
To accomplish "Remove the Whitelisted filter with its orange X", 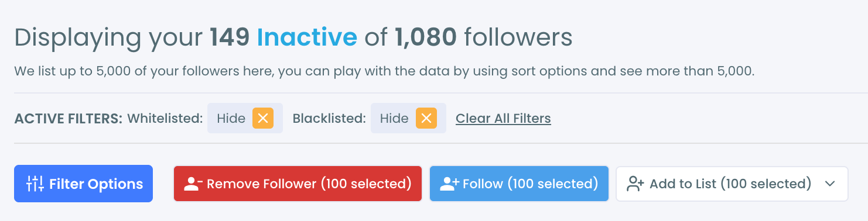I will tap(263, 118).
